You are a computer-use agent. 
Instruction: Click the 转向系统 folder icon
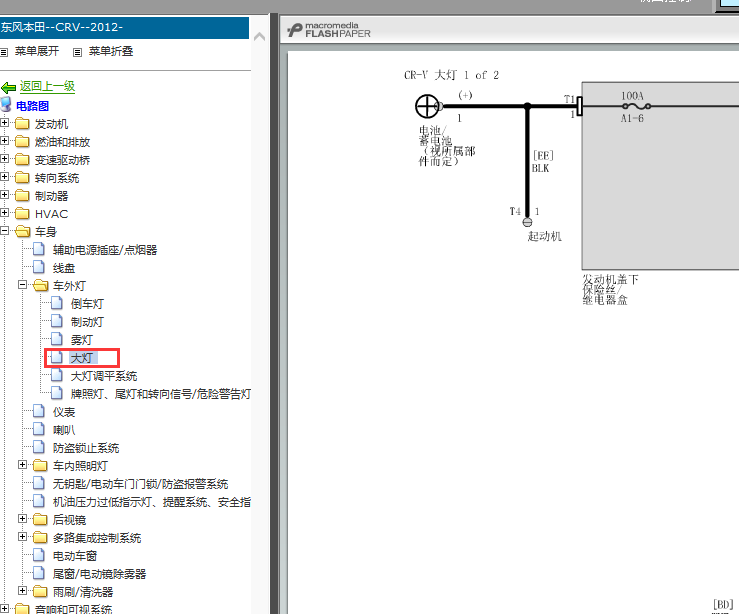click(22, 178)
